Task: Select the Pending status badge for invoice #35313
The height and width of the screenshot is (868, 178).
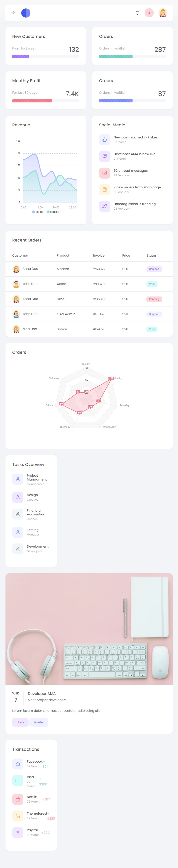Action: 154,299
